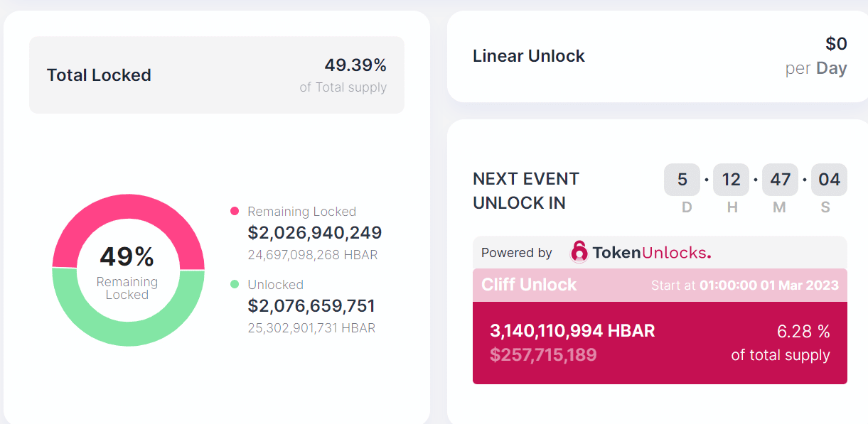Click the $0 per Day value
This screenshot has width=868, height=424.
coord(816,56)
